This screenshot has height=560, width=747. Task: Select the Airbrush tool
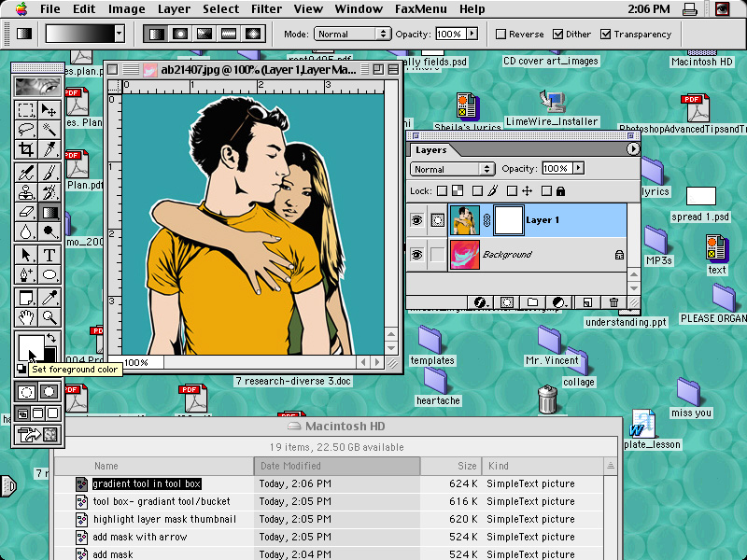coord(26,173)
